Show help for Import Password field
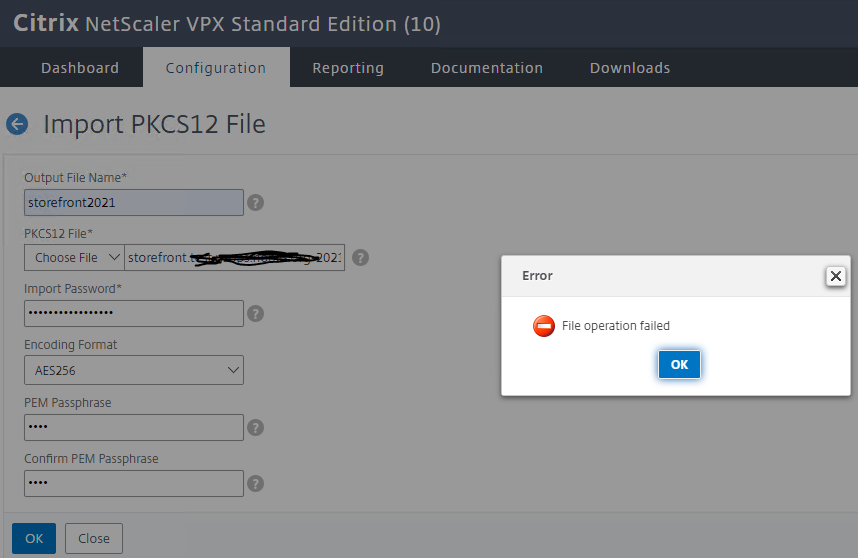Screen dimensions: 858x558 click(x=256, y=313)
